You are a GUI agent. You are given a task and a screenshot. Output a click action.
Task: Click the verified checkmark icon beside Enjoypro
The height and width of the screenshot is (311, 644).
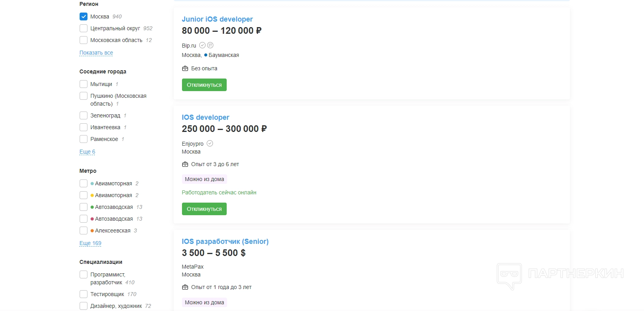coord(210,143)
